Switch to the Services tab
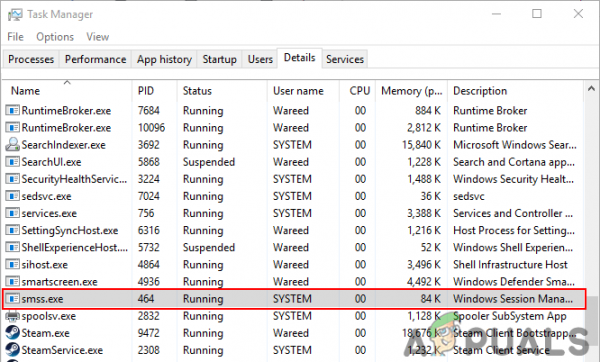 (345, 59)
